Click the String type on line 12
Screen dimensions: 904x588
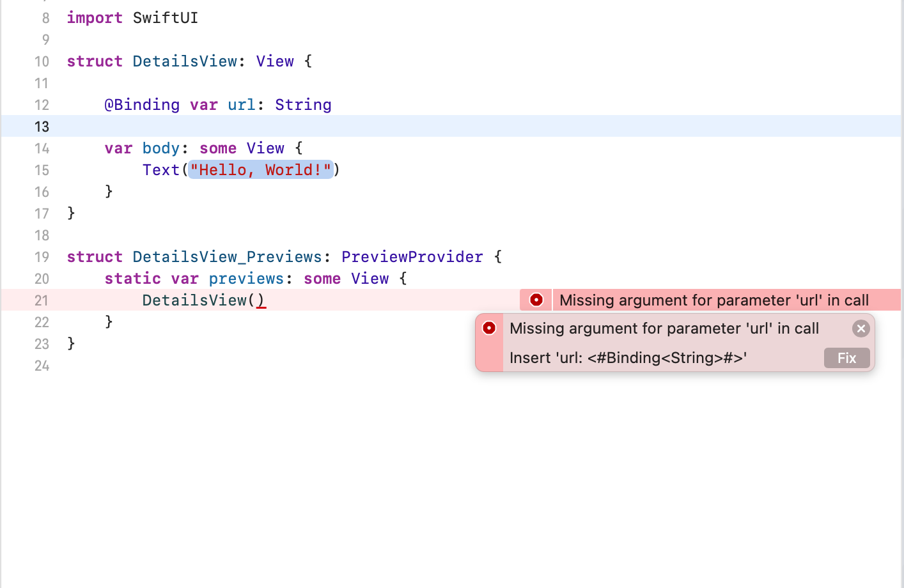coord(303,105)
